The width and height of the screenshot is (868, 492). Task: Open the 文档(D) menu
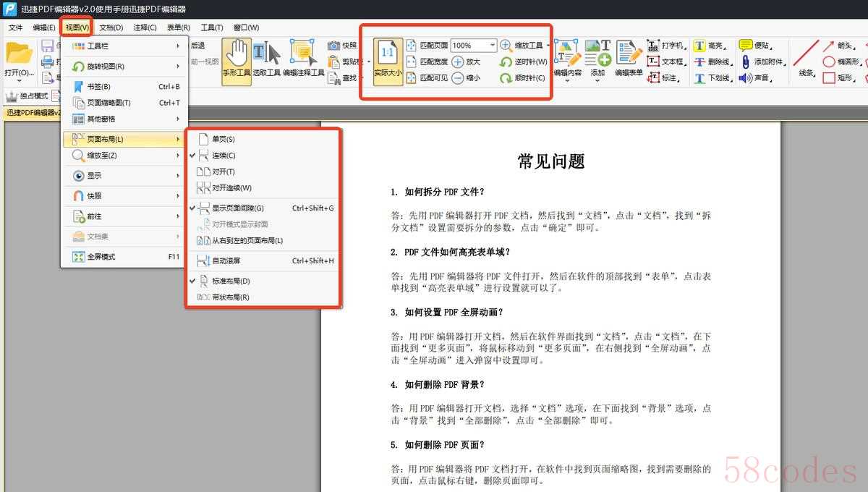pyautogui.click(x=111, y=27)
